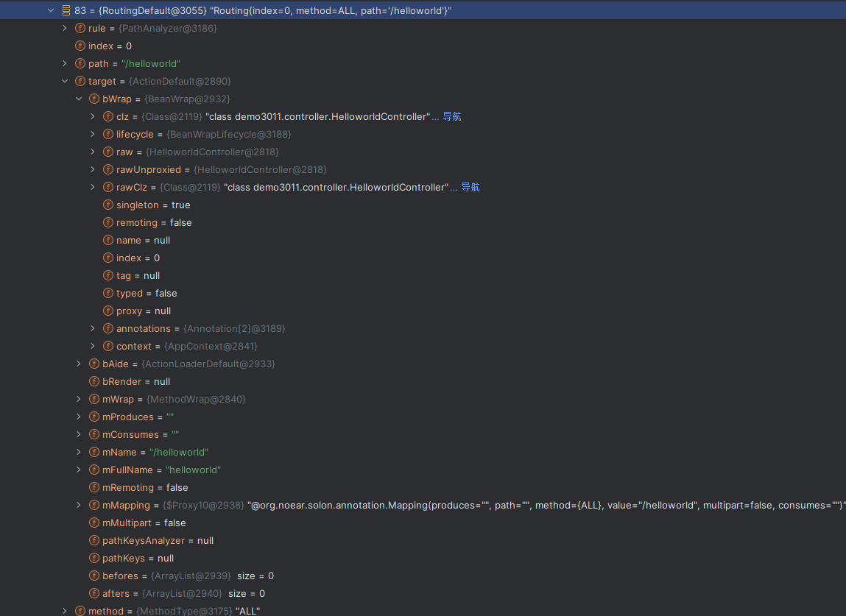
Task: Expand the mFullName field
Action: 79,470
